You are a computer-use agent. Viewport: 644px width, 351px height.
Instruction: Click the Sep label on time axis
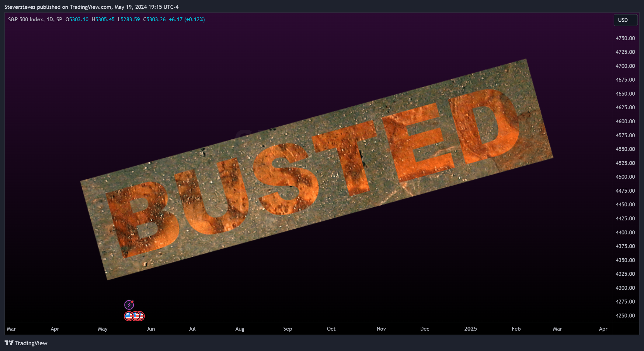click(287, 329)
